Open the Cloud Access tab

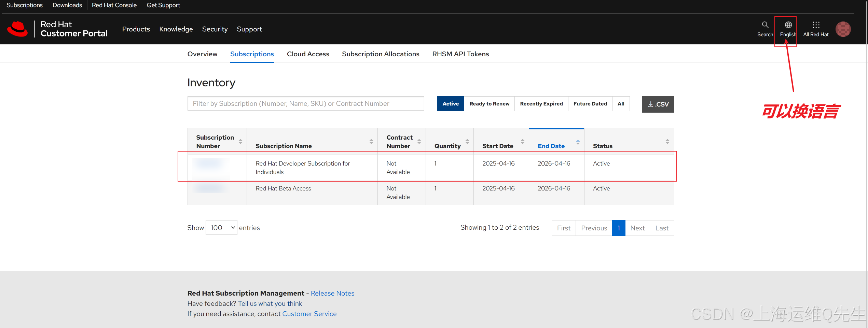point(308,54)
